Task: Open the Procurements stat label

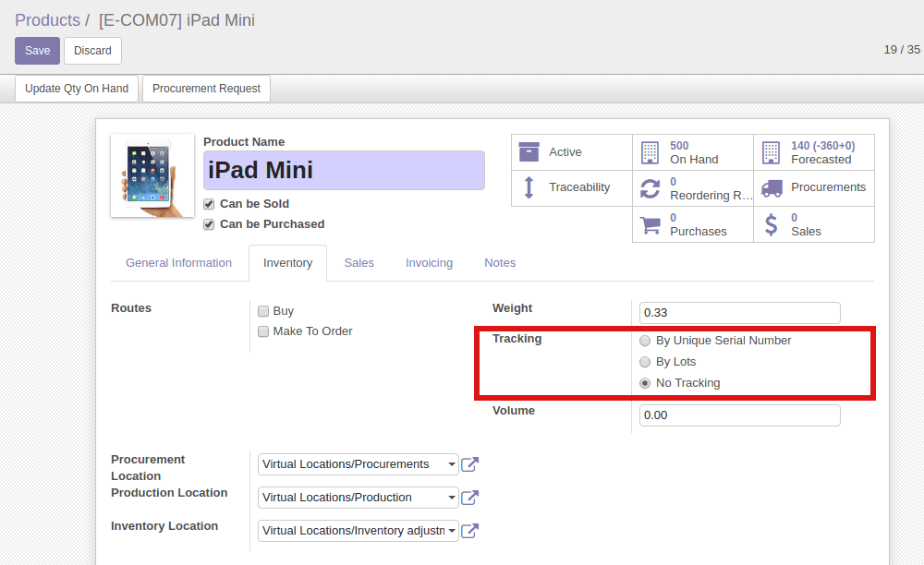Action: pos(828,187)
